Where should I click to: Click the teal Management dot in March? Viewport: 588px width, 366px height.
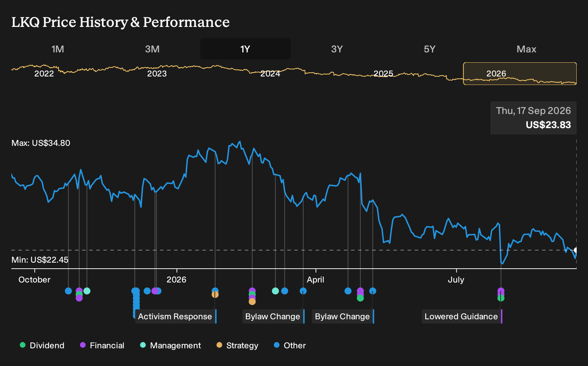275,291
